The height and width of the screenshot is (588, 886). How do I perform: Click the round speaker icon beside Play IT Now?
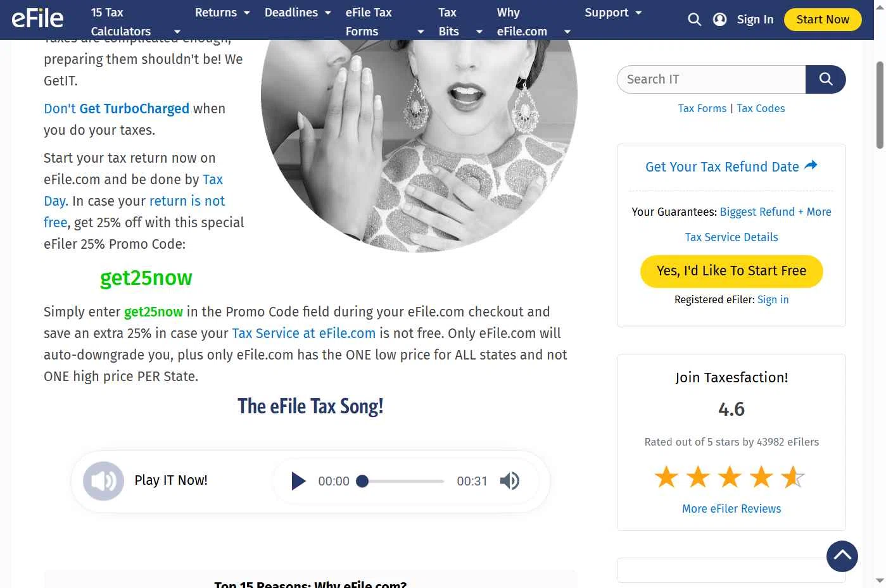click(104, 481)
